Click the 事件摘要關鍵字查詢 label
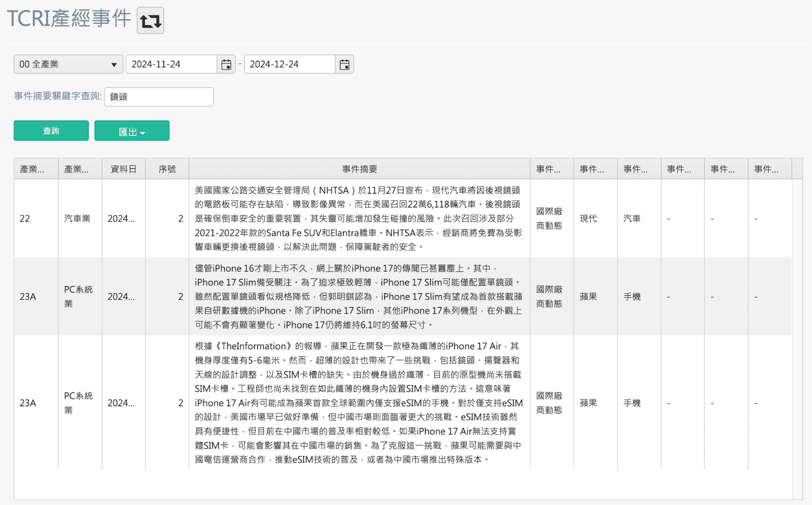The width and height of the screenshot is (812, 505). (58, 96)
